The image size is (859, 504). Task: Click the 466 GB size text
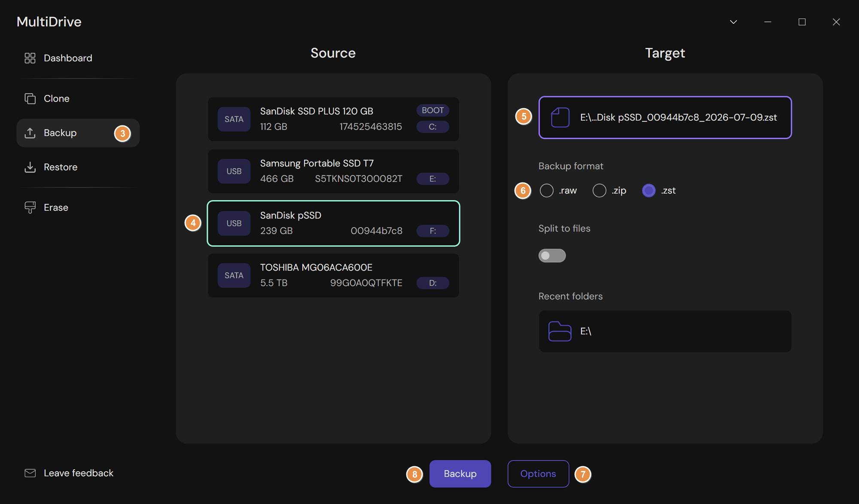coord(277,179)
